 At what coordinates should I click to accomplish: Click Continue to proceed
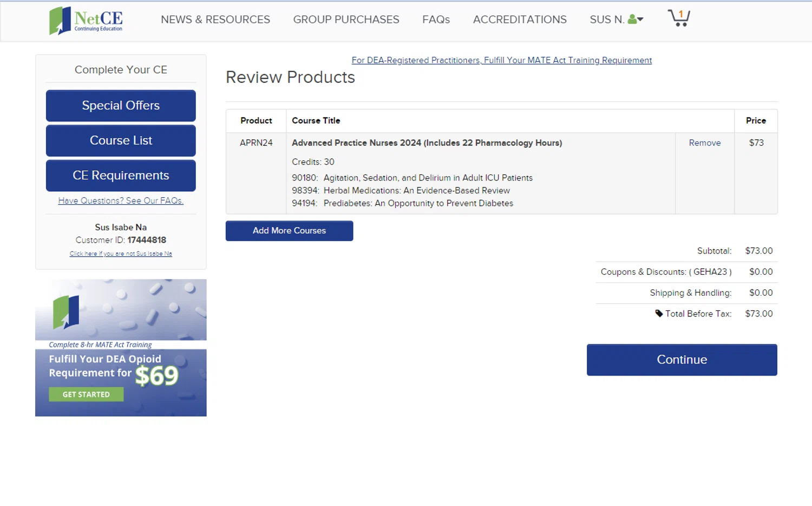(682, 360)
